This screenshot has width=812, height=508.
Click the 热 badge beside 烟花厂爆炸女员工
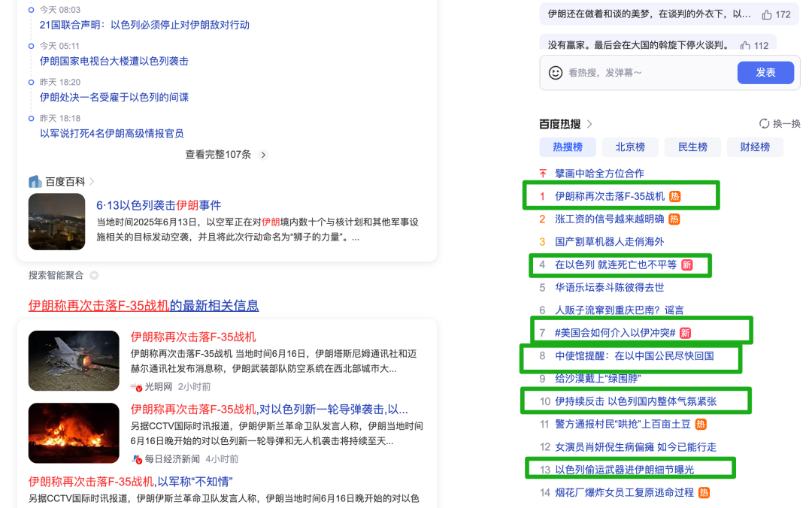703,493
